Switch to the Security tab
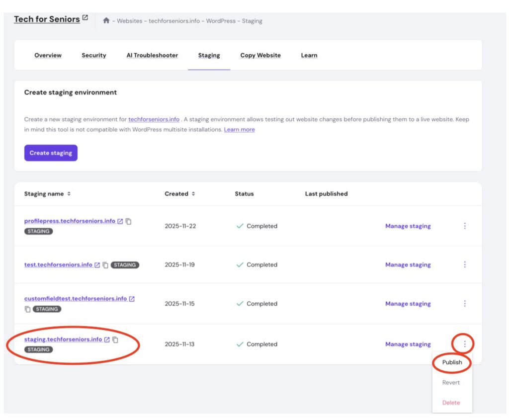The width and height of the screenshot is (509, 420). 94,55
